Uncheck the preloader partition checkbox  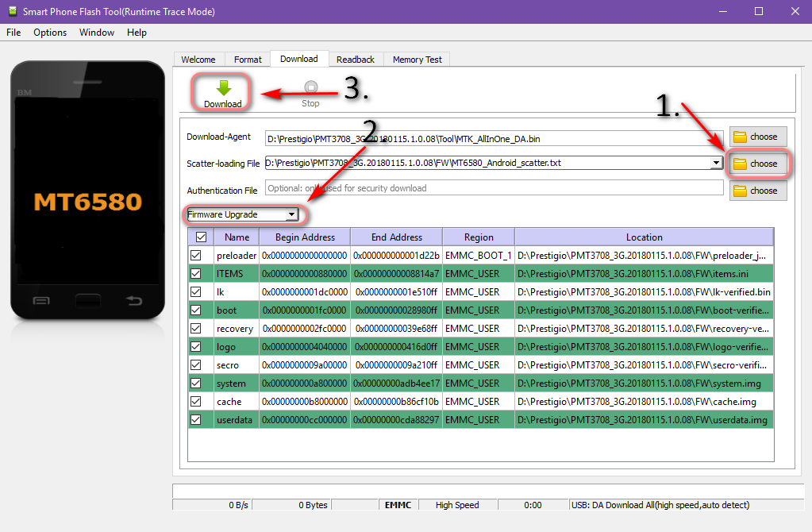pos(196,256)
